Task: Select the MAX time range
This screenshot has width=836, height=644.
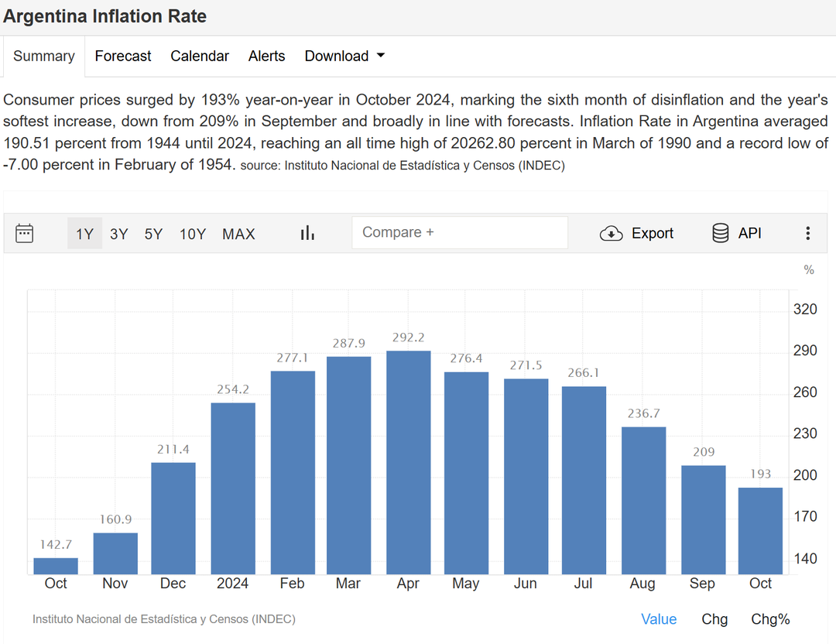Action: [x=238, y=234]
